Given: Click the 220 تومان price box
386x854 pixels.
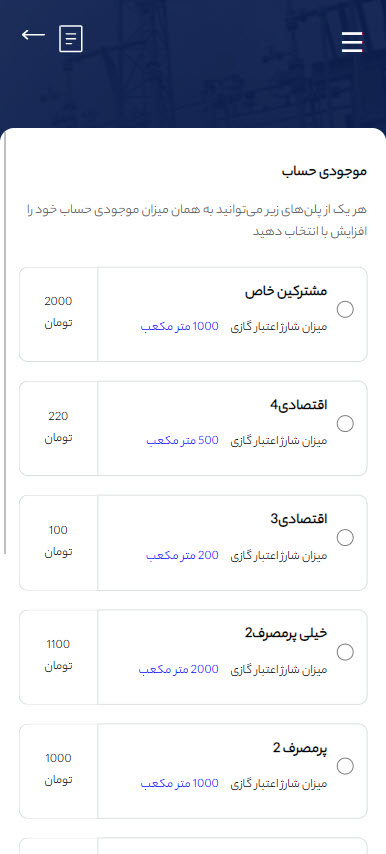Looking at the screenshot, I should tap(58, 429).
